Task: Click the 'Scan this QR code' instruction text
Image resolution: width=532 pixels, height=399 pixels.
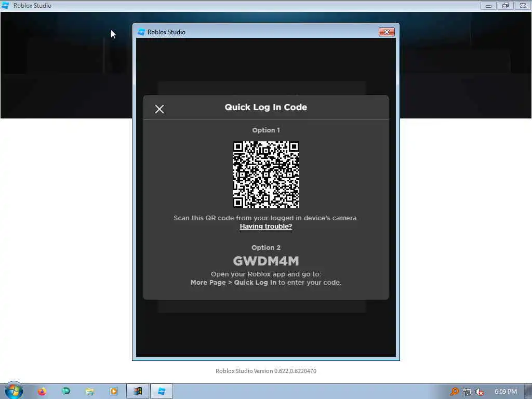Action: pyautogui.click(x=265, y=218)
